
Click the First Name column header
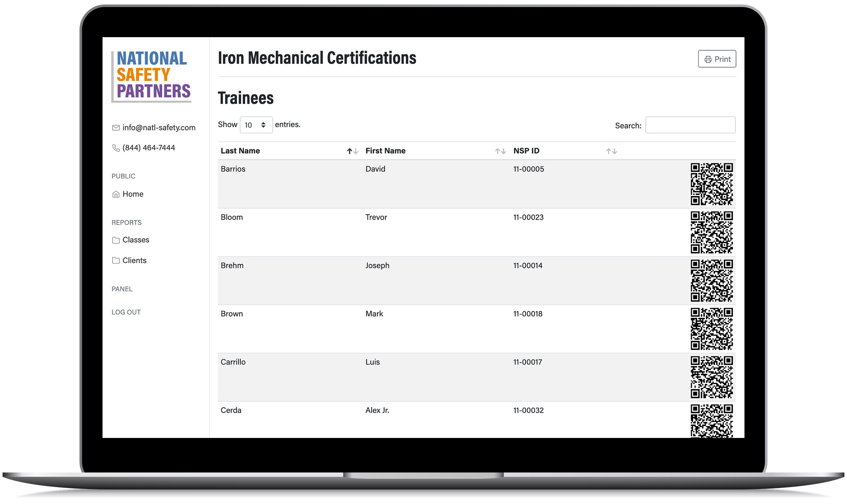coord(385,151)
